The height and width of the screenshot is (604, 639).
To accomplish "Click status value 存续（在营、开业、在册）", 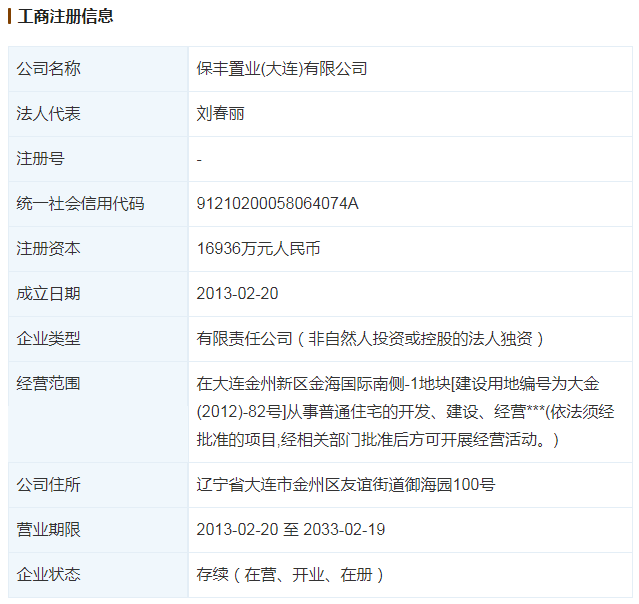I will click(x=291, y=575).
